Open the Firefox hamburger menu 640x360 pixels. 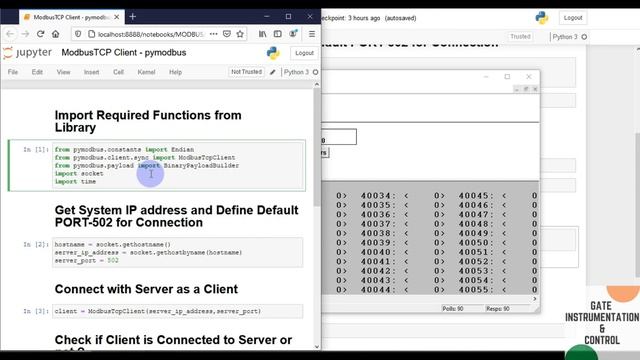(312, 34)
